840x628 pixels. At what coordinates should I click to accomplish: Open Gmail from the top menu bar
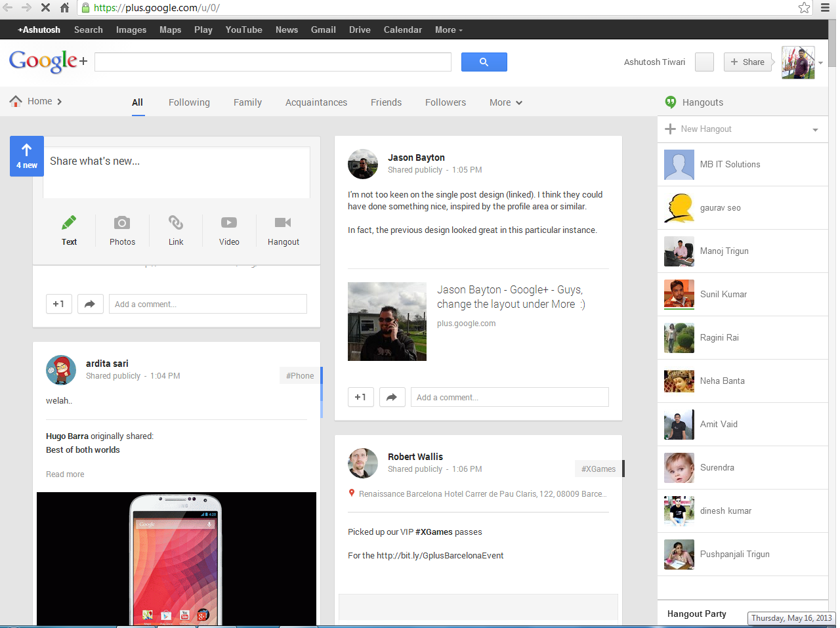(x=323, y=30)
